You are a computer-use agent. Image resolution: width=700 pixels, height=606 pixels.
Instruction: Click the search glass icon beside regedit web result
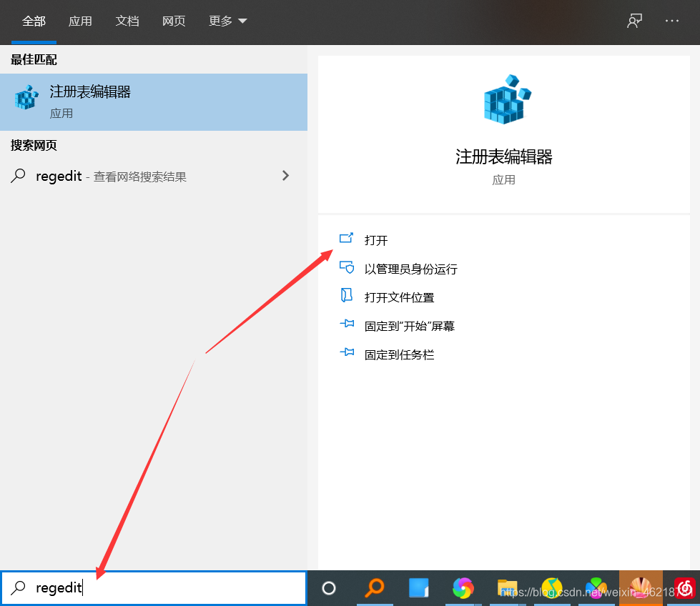pyautogui.click(x=18, y=176)
